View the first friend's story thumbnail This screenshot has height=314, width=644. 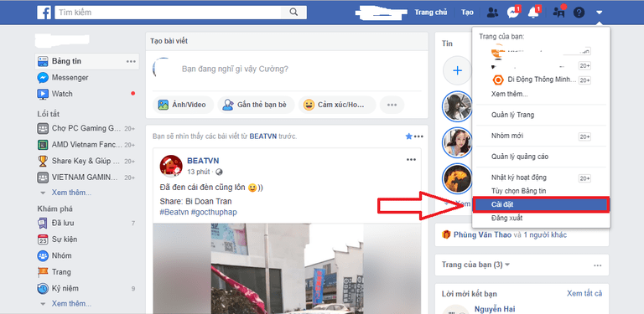(457, 106)
